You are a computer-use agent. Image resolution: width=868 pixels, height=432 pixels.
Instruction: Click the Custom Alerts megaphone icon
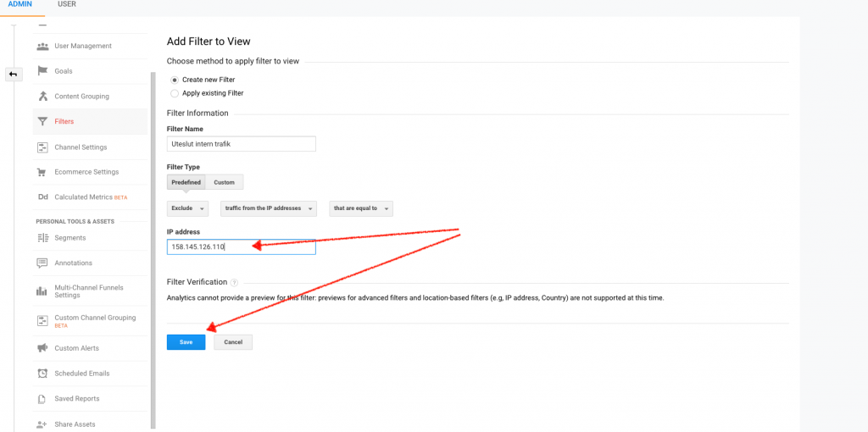pos(42,348)
